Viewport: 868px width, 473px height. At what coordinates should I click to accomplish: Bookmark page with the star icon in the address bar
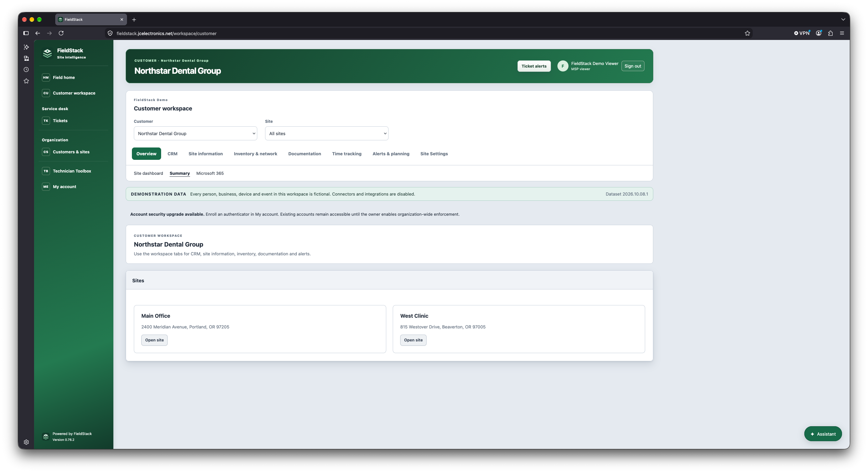pos(747,33)
